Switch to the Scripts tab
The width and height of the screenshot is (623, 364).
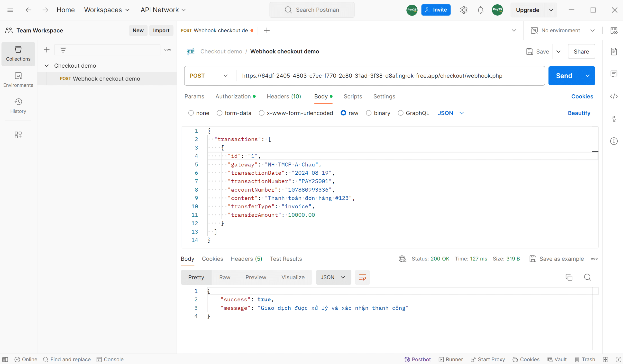[353, 96]
